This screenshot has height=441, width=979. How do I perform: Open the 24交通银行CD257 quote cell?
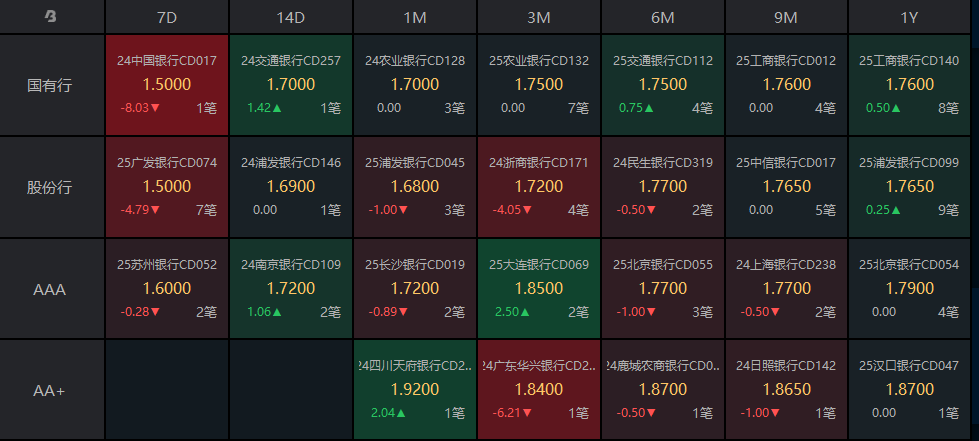tap(291, 85)
